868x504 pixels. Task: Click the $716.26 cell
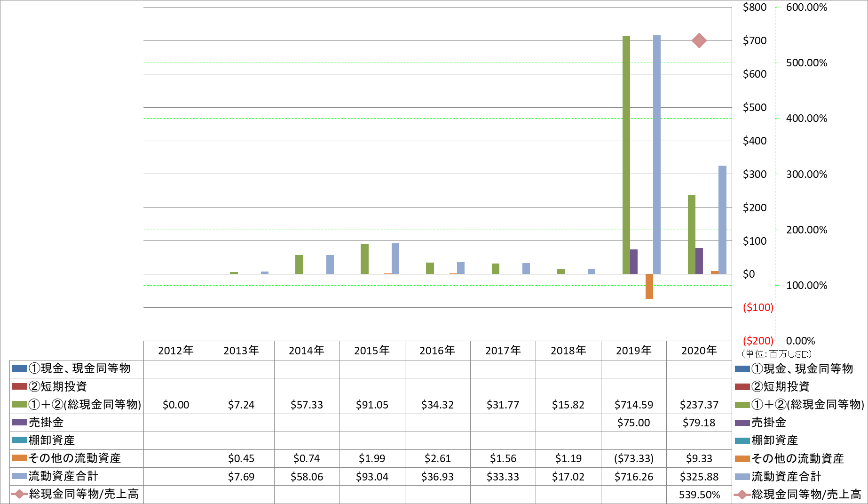click(x=634, y=477)
